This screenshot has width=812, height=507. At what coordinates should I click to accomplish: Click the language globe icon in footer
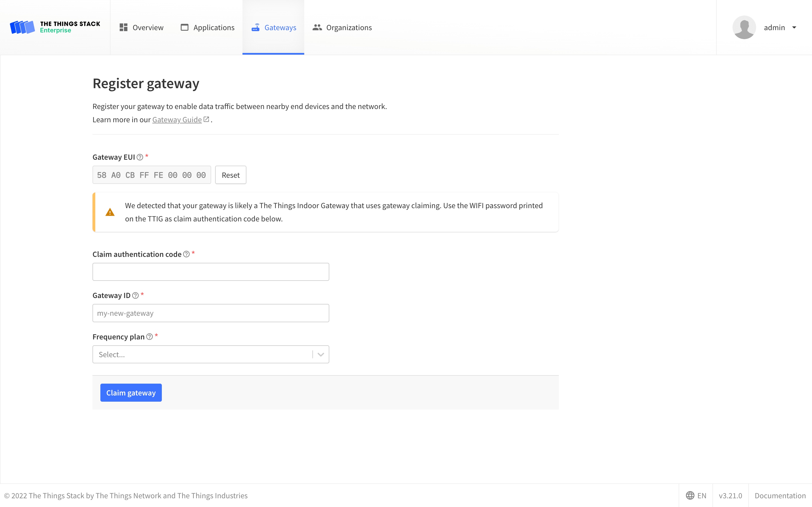[690, 495]
